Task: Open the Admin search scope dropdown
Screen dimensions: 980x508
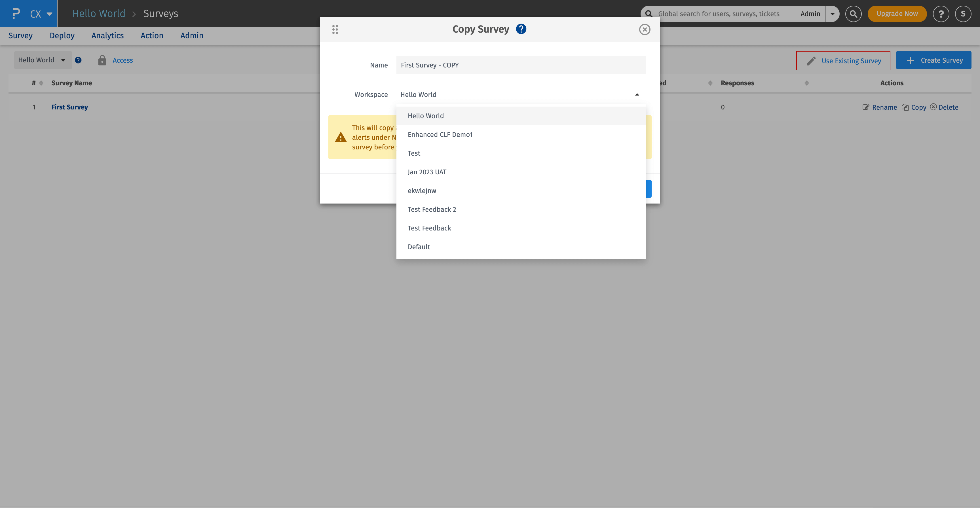Action: [832, 13]
